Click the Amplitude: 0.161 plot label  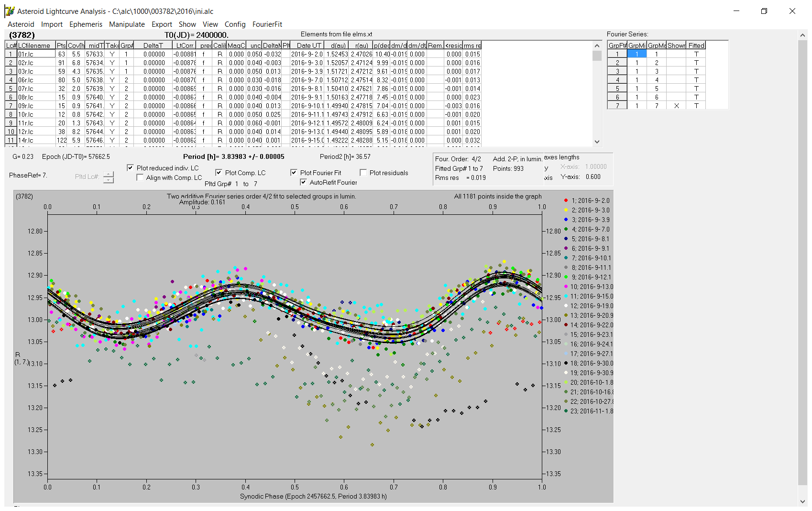click(x=202, y=202)
